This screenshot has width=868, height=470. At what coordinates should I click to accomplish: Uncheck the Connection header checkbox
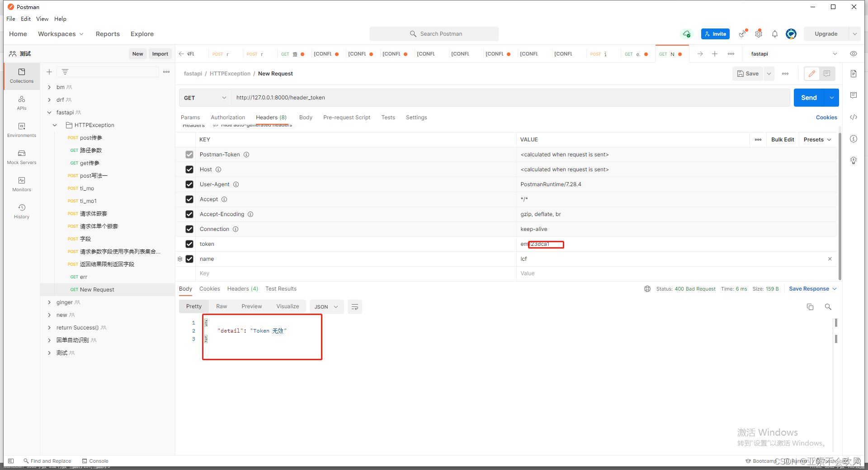pos(189,229)
